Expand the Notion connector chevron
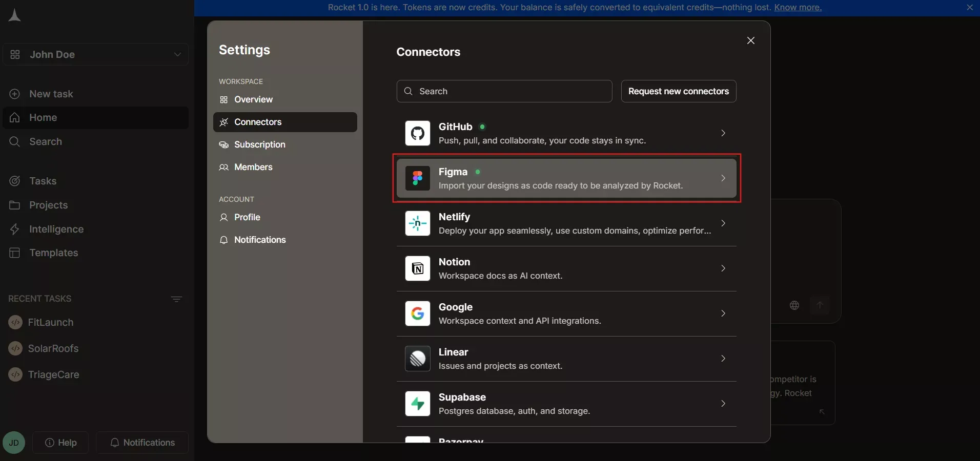 pos(723,268)
